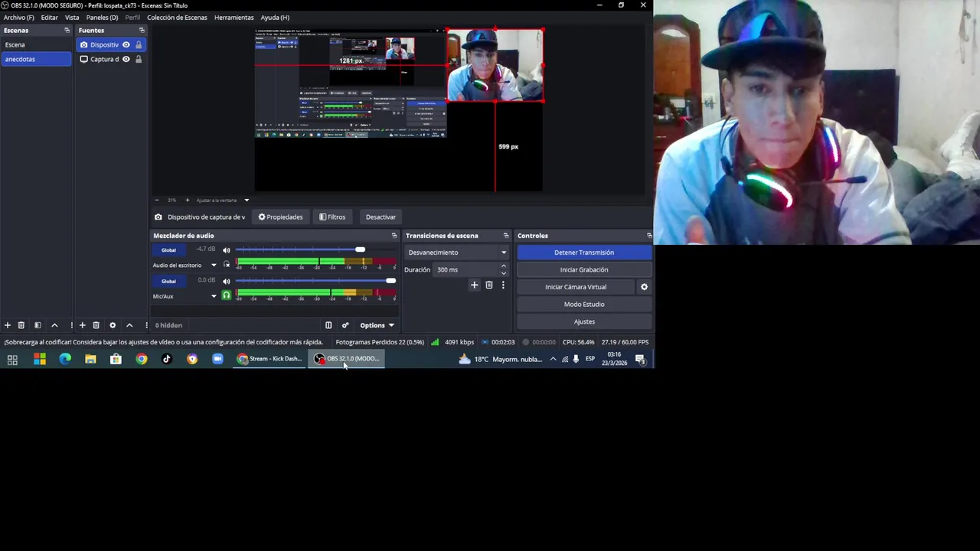Viewport: 980px width, 551px height.
Task: Lock the Captura display source
Action: [x=139, y=59]
